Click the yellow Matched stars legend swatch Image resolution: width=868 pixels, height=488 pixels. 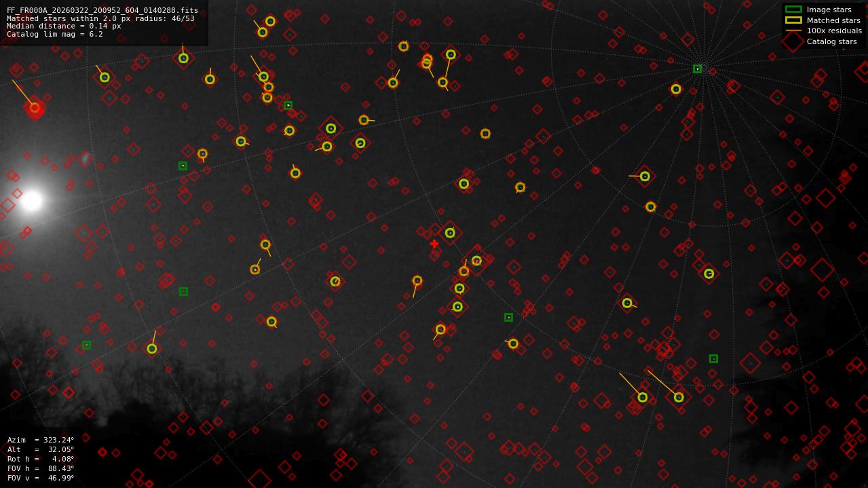(x=793, y=20)
